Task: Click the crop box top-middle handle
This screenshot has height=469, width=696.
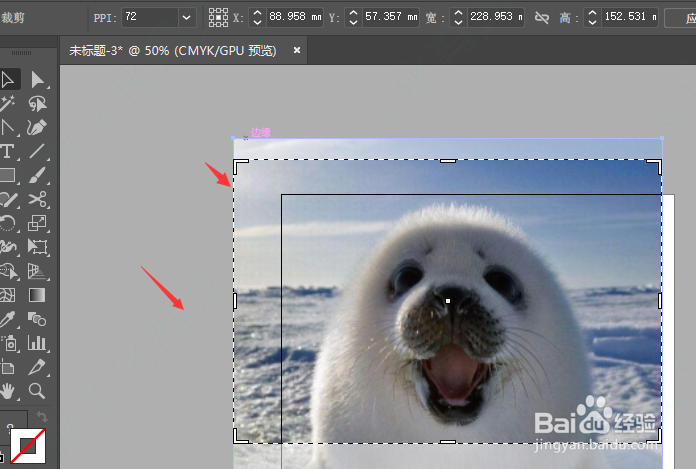Action: [448, 161]
